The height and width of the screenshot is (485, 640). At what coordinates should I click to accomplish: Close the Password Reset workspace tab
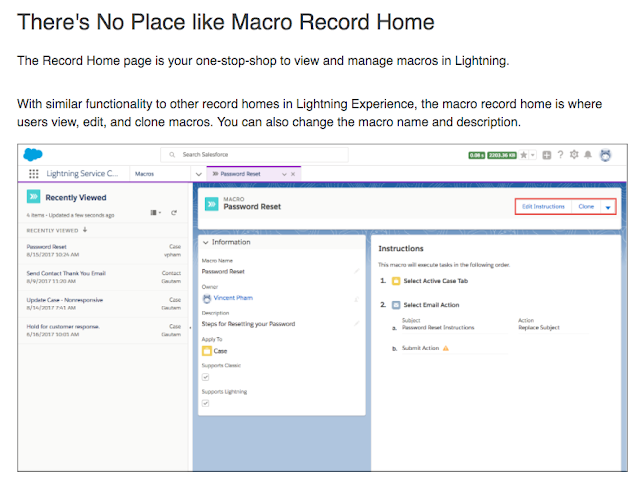point(293,174)
